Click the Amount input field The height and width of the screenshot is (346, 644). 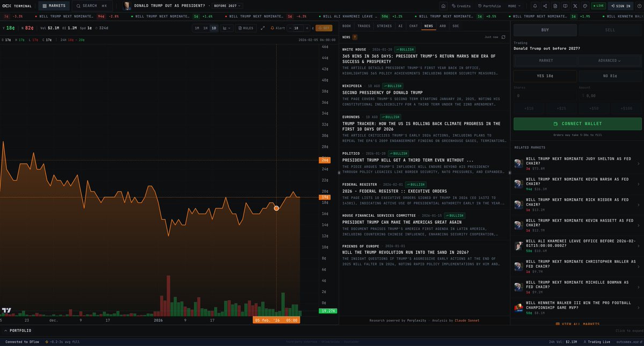(610, 95)
